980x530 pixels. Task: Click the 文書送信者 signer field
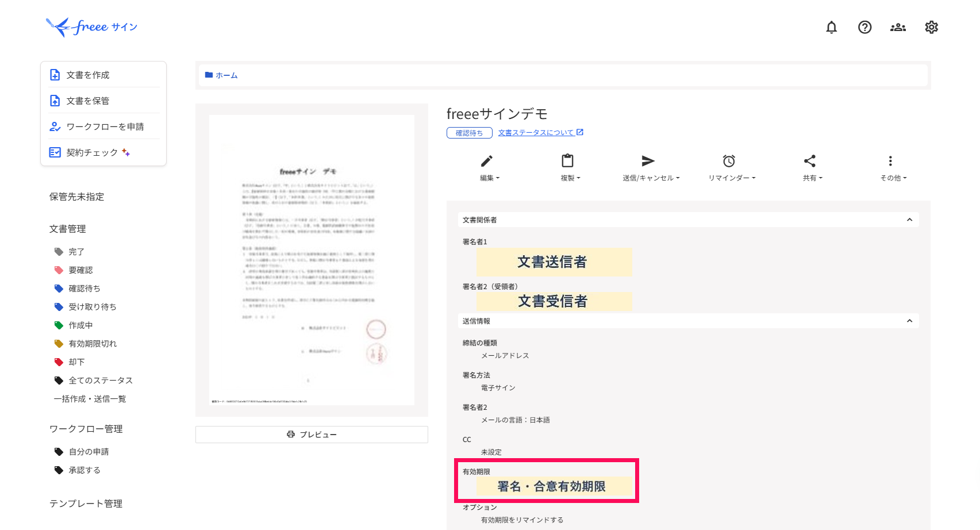[x=554, y=262]
